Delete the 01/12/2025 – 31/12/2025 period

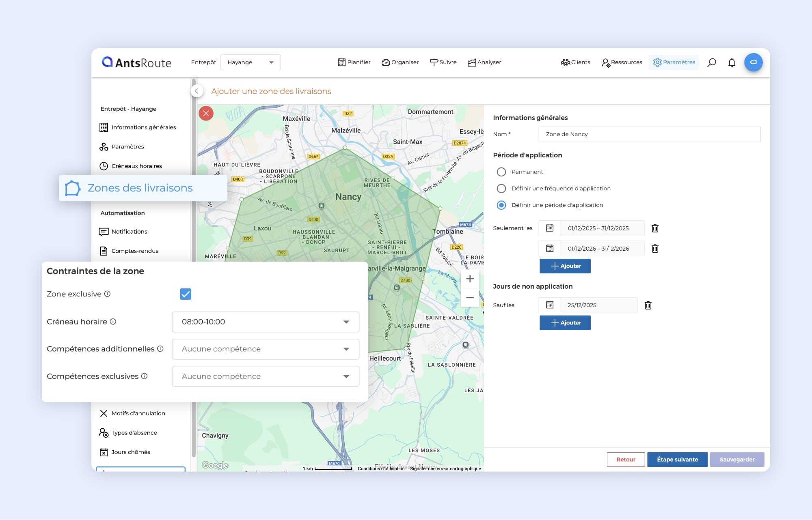coord(655,228)
